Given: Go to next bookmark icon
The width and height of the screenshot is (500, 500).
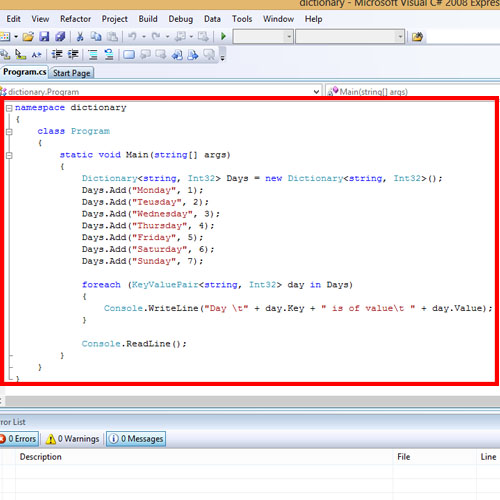Looking at the screenshot, I should [x=161, y=55].
